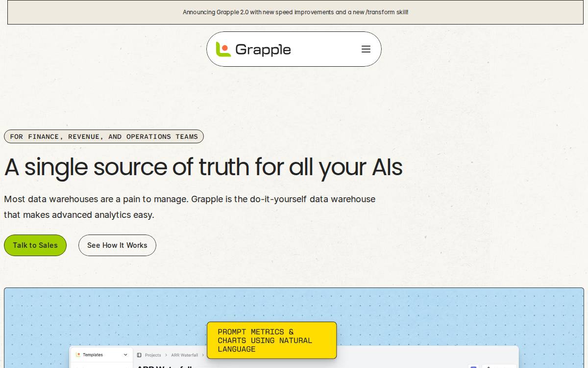Open the hamburger navigation menu
Viewport: 588px width, 368px height.
click(x=366, y=49)
